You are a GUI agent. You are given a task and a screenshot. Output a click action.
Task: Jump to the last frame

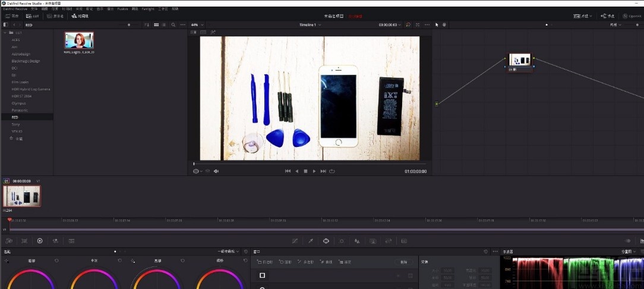coord(323,171)
